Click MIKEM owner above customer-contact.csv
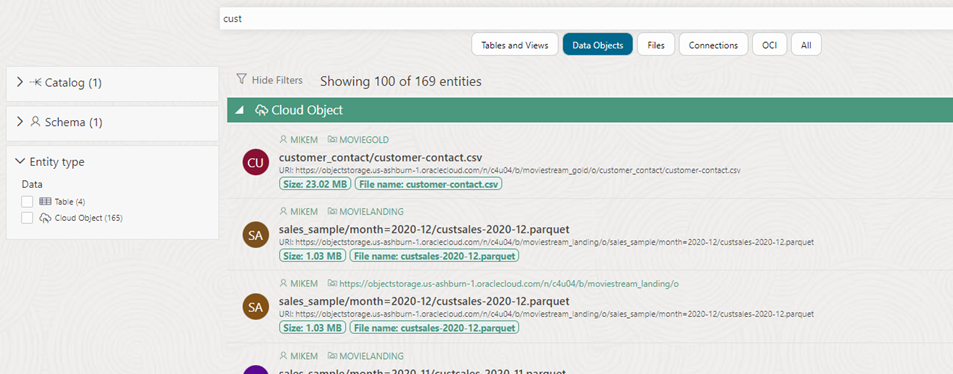 pyautogui.click(x=304, y=140)
